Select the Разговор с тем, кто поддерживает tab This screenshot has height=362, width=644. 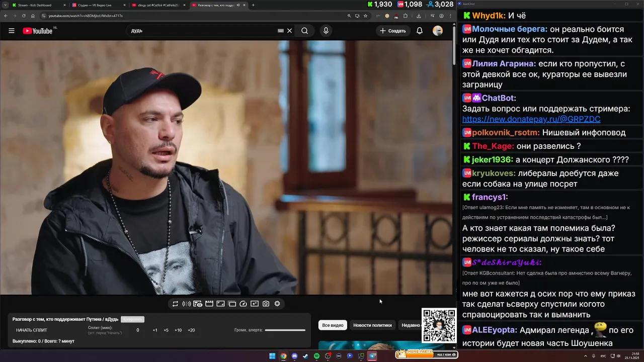click(219, 5)
